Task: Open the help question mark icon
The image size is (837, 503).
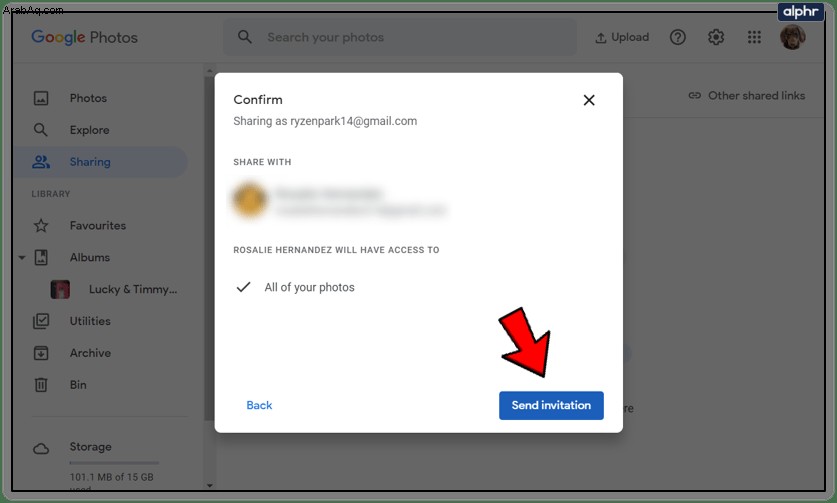Action: point(677,37)
